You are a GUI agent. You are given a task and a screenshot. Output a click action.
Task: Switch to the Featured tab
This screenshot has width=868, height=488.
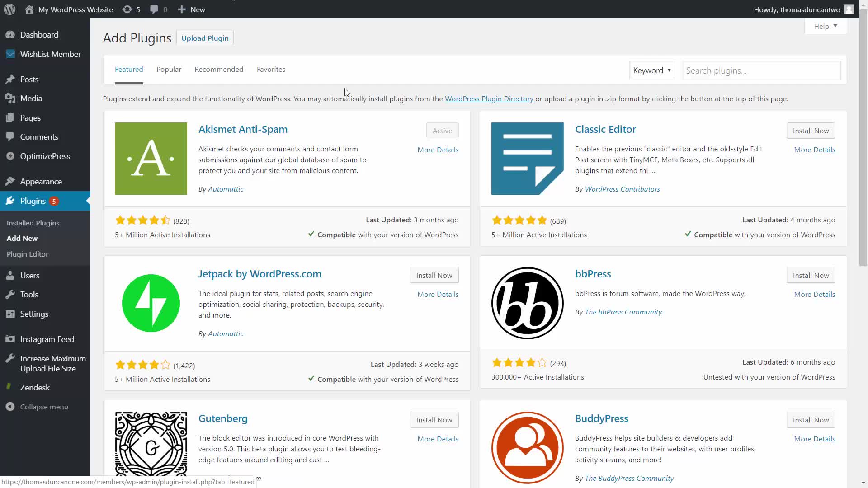tap(129, 70)
